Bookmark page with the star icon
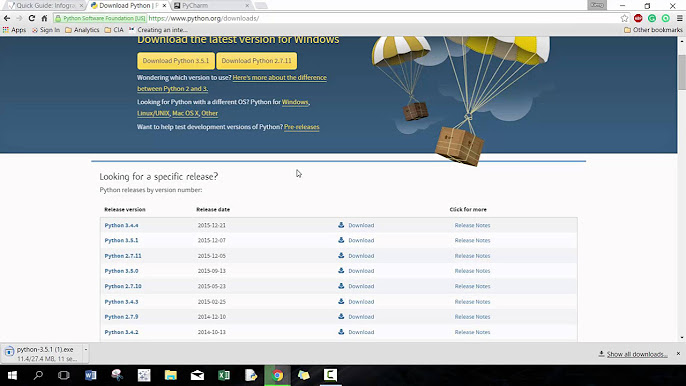The height and width of the screenshot is (386, 686). [624, 18]
